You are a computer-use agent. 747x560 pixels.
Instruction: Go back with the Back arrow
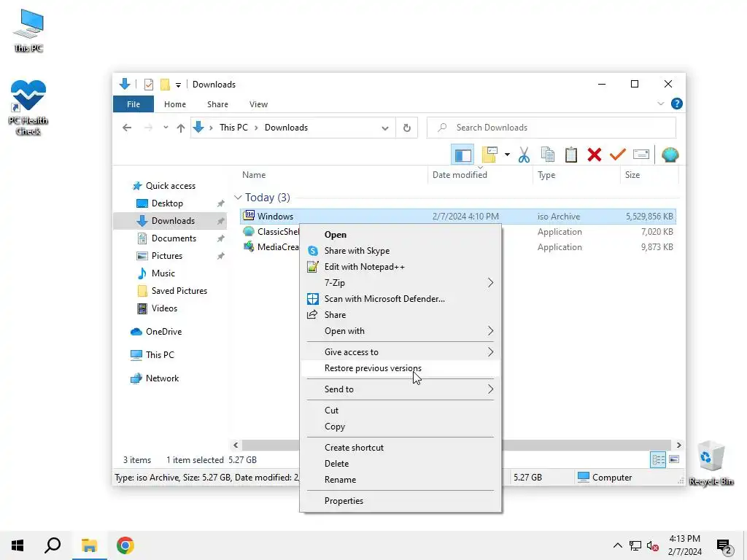pos(127,128)
